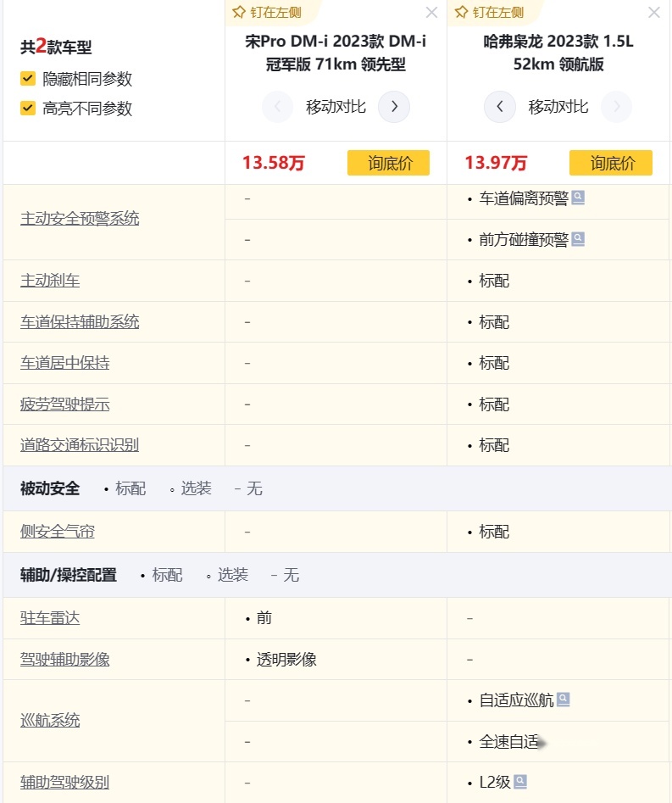Click 共2款车型 heading
672x803 pixels.
point(56,47)
